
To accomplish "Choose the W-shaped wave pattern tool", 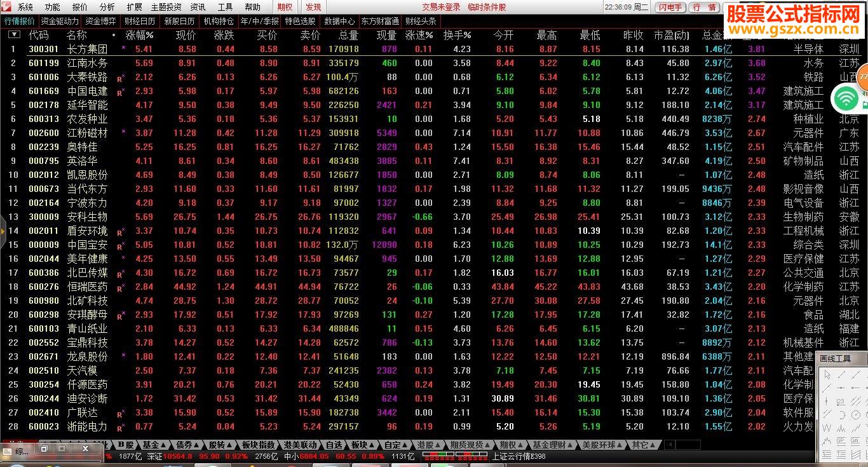I will [827, 428].
